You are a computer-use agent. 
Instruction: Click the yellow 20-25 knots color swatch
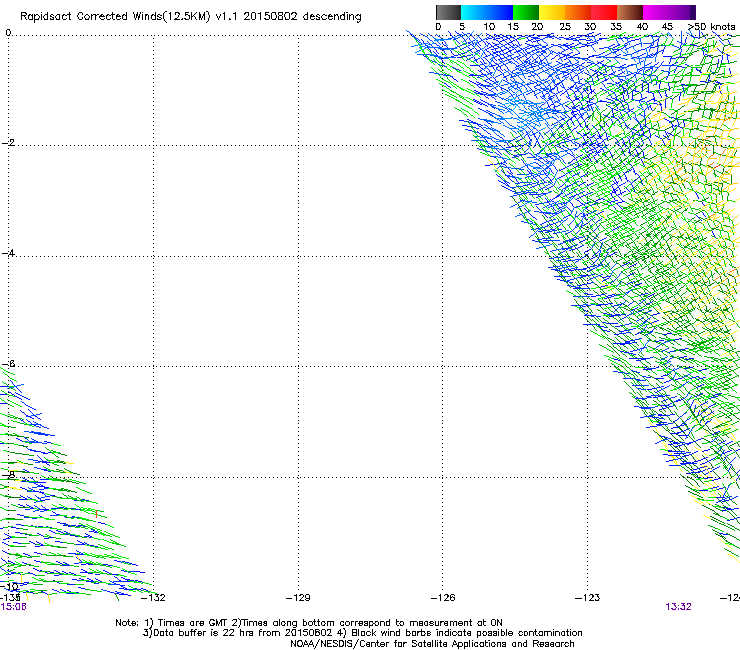[x=552, y=12]
